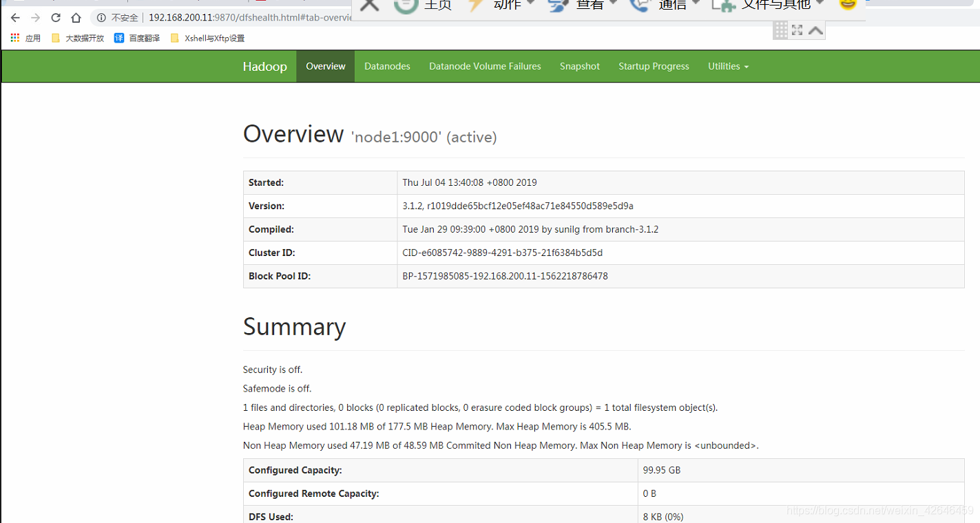Go forward with the browser forward arrow

(x=35, y=18)
